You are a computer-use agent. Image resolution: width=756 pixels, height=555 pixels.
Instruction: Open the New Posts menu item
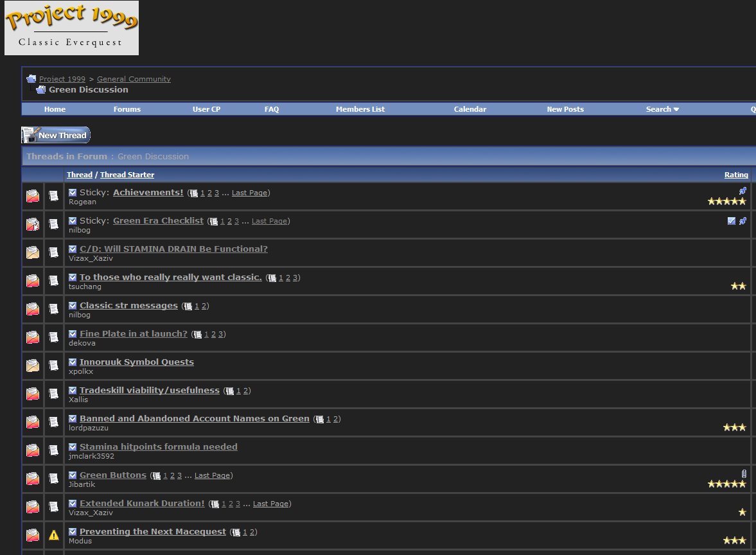pos(565,109)
